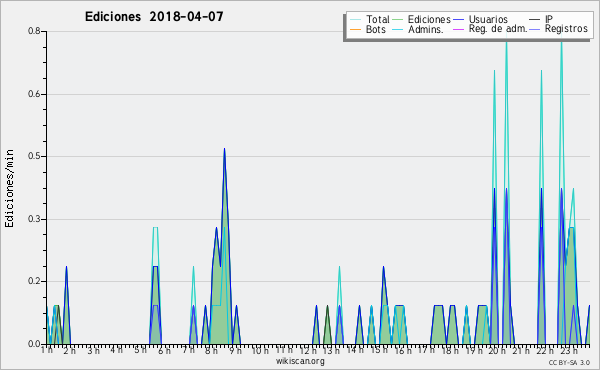The height and width of the screenshot is (370, 600).
Task: Click the '13 h' x-axis label
Action: [x=331, y=350]
